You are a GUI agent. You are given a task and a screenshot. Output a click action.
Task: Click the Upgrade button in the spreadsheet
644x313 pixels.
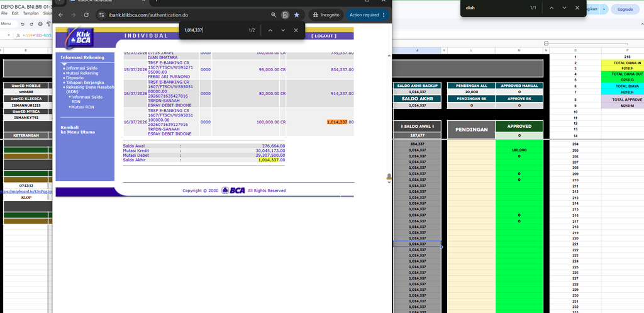coord(625,9)
